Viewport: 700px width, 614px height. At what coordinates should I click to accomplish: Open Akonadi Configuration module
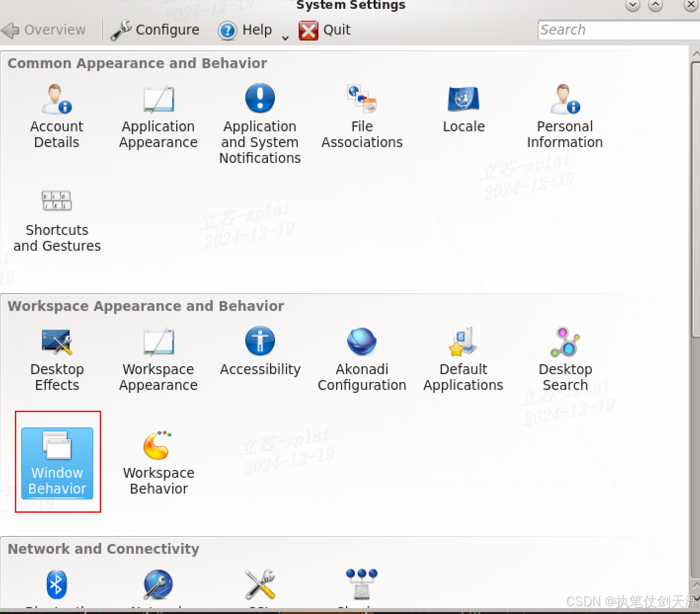(x=362, y=359)
